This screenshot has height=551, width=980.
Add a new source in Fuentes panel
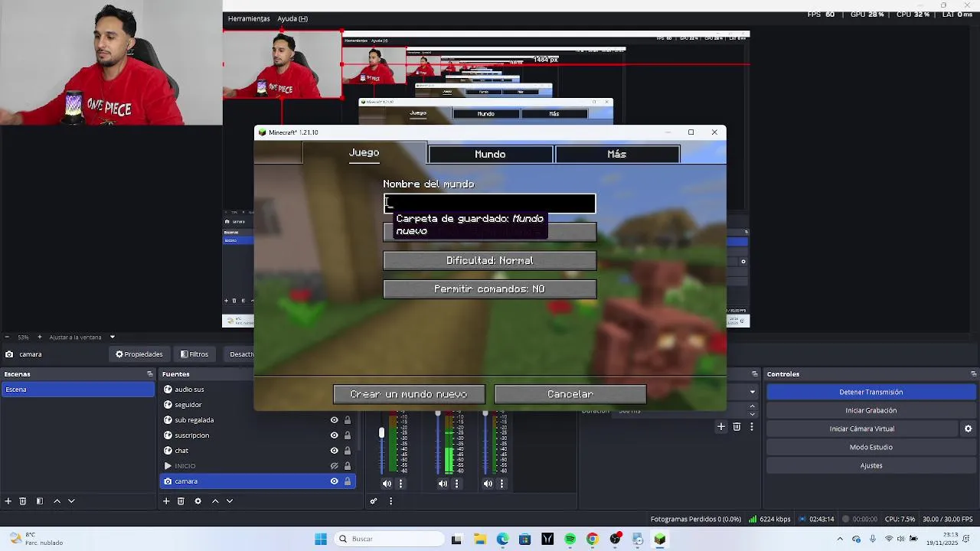(x=166, y=501)
